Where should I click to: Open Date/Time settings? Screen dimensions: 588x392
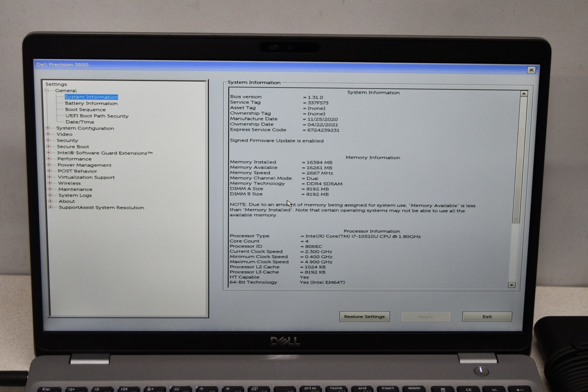[x=80, y=122]
